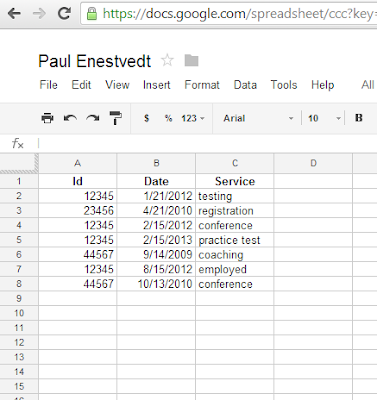Click cell with Id 23456
Image resolution: width=377 pixels, height=400 pixels.
[x=77, y=211]
